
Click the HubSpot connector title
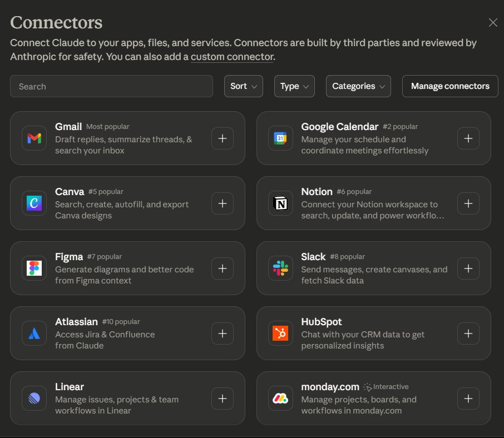pyautogui.click(x=322, y=322)
